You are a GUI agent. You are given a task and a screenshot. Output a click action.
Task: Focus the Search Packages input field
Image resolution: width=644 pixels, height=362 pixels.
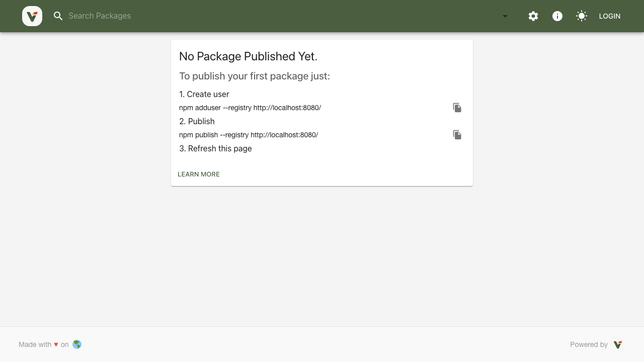click(x=282, y=16)
